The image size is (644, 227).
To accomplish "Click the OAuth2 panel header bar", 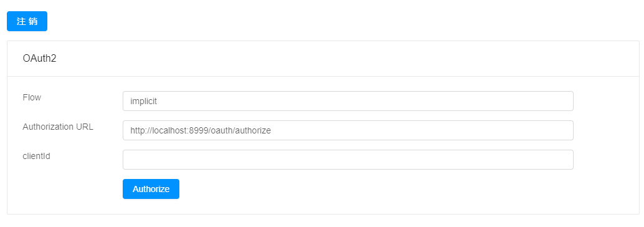I will point(323,59).
